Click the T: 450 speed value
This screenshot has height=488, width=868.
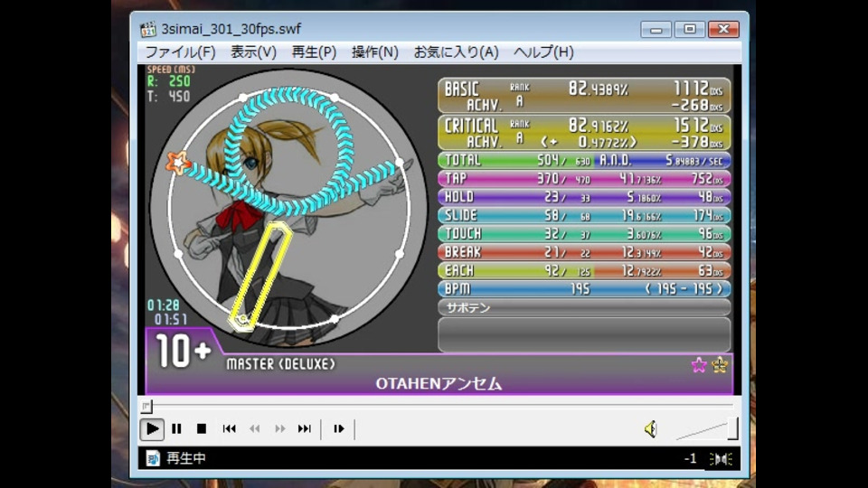[169, 97]
